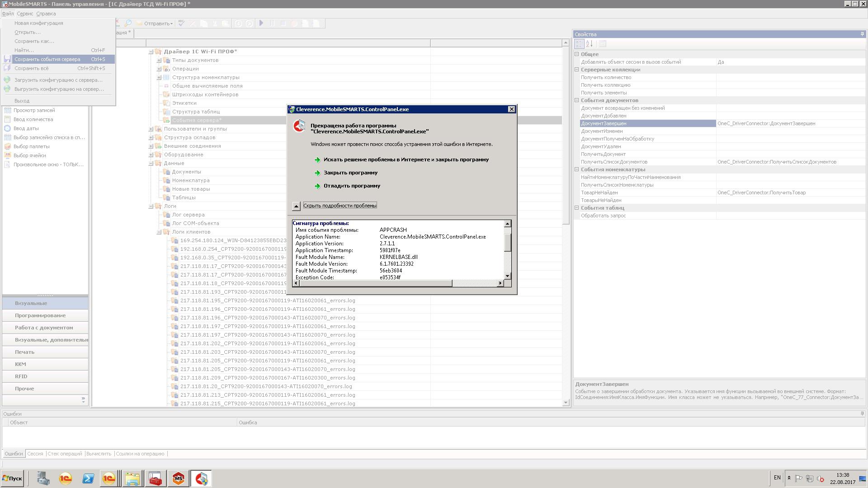Click the save icon beside 'Сохранить события сервера'
The image size is (868, 488).
pyautogui.click(x=7, y=59)
